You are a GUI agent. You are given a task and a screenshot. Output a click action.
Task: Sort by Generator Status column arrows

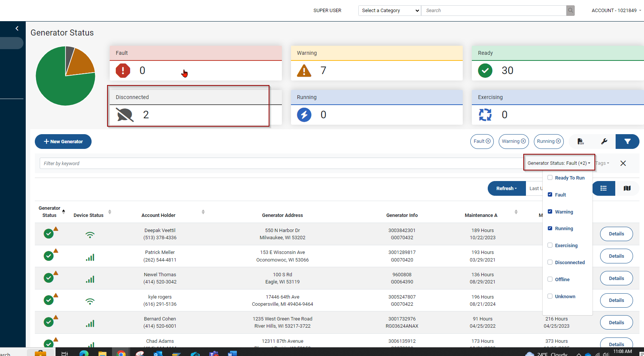(64, 212)
